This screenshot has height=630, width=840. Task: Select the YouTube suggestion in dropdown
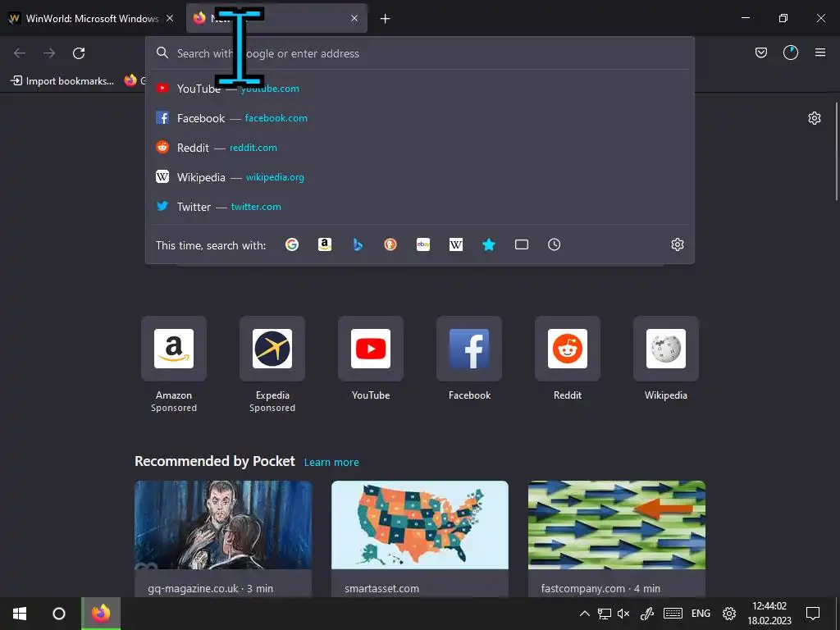coord(420,89)
